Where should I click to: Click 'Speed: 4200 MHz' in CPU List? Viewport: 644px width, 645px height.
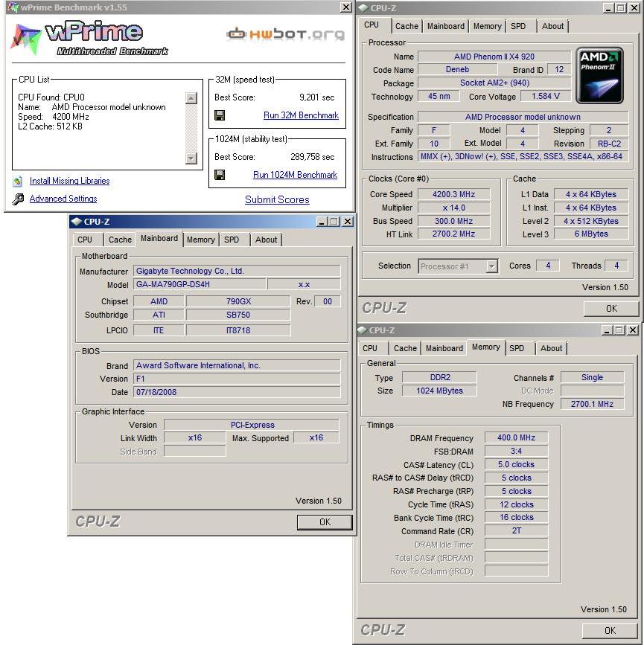54,117
